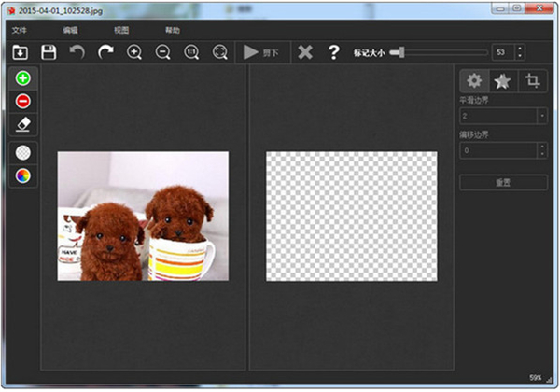Zoom in with the plus magnifier
The width and height of the screenshot is (560, 392).
pos(134,53)
